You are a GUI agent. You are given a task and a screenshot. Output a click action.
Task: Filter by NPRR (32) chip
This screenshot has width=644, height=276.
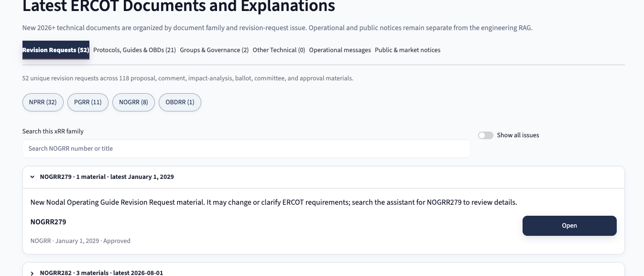tap(43, 102)
